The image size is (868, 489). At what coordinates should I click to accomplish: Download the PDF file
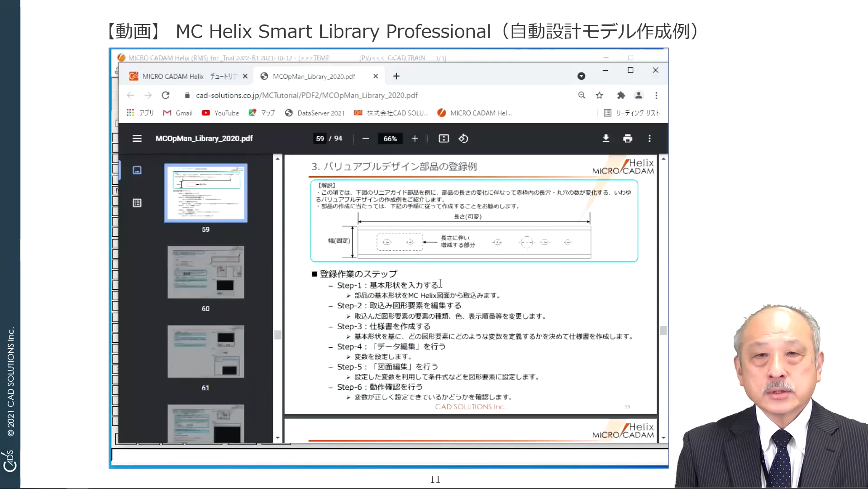click(x=606, y=139)
